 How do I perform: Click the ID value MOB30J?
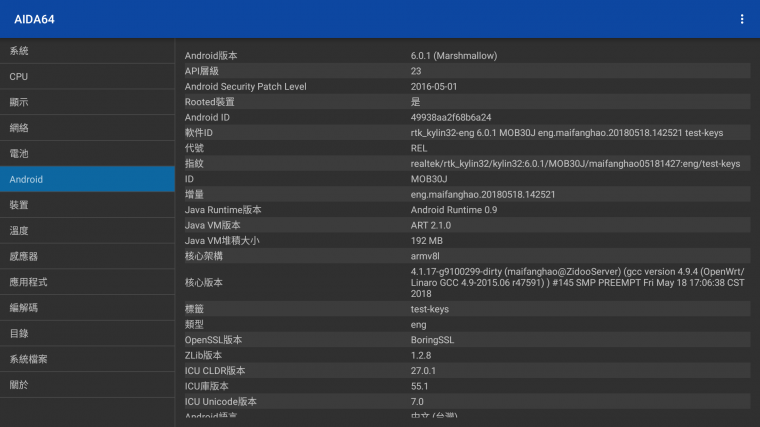pyautogui.click(x=429, y=179)
